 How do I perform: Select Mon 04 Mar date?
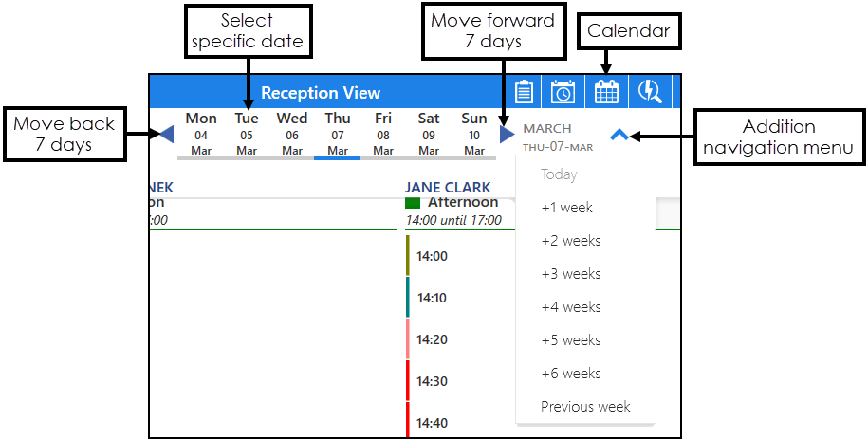[x=201, y=134]
